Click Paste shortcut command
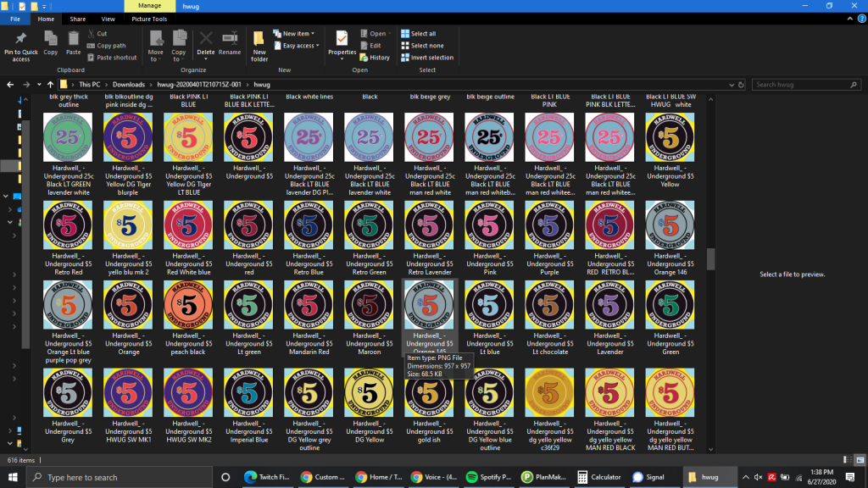Image resolution: width=868 pixels, height=488 pixels. coord(112,58)
